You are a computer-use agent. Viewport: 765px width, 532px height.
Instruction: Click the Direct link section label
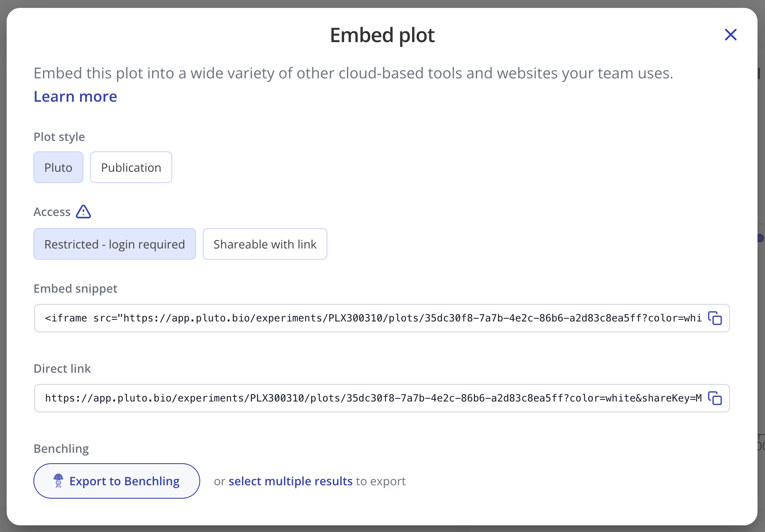pos(62,369)
